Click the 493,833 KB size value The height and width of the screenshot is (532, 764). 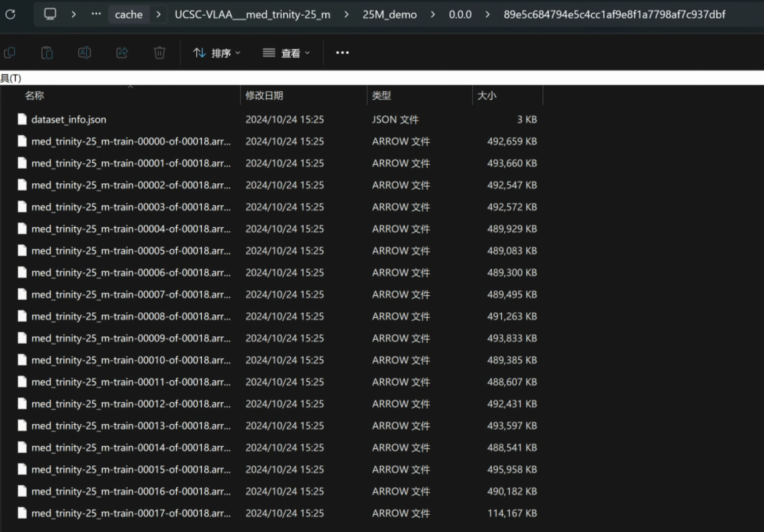click(x=512, y=339)
